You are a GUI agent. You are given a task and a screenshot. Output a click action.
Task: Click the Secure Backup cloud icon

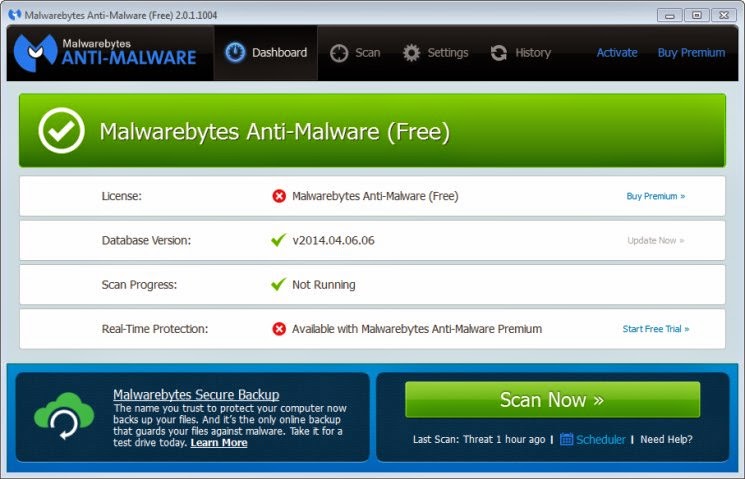[64, 416]
